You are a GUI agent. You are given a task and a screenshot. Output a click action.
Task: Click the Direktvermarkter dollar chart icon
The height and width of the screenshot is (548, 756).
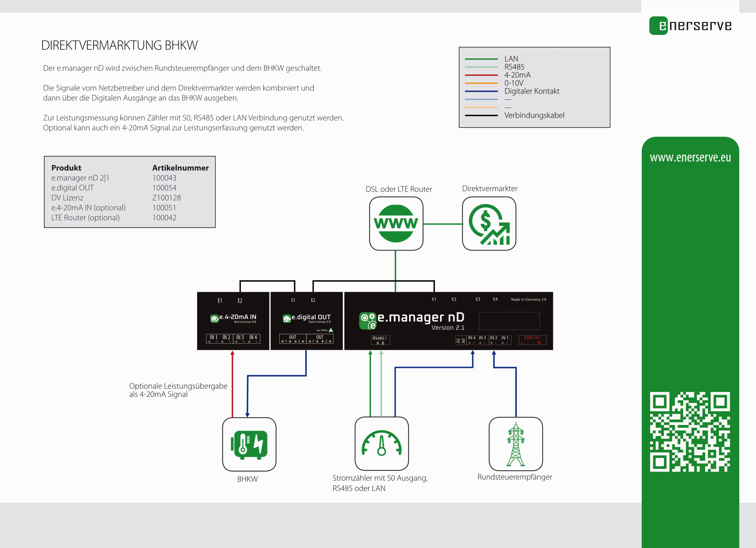[x=489, y=223]
